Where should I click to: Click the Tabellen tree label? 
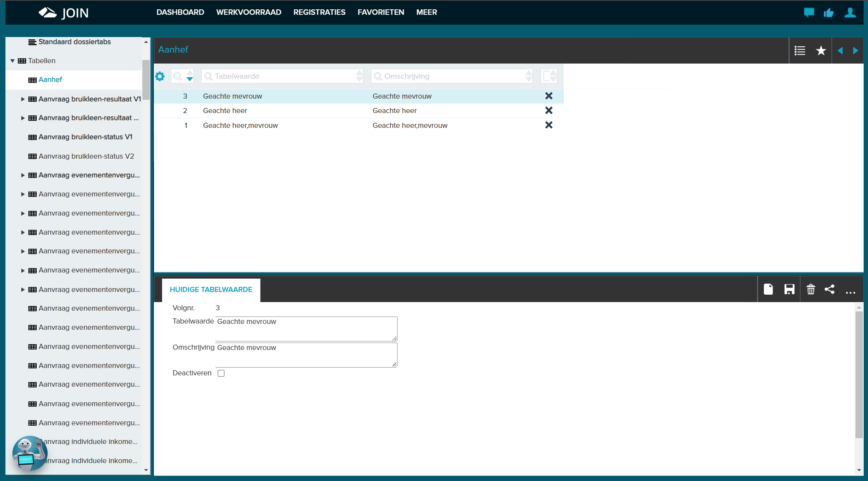click(42, 61)
